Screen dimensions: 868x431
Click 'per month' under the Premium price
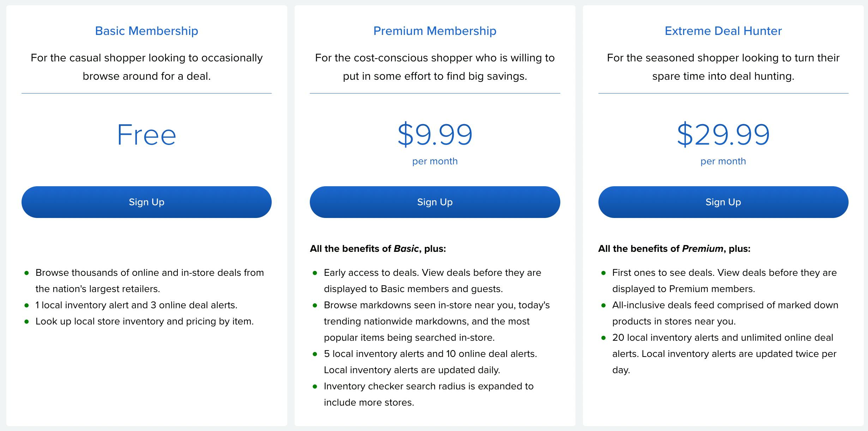coord(434,161)
